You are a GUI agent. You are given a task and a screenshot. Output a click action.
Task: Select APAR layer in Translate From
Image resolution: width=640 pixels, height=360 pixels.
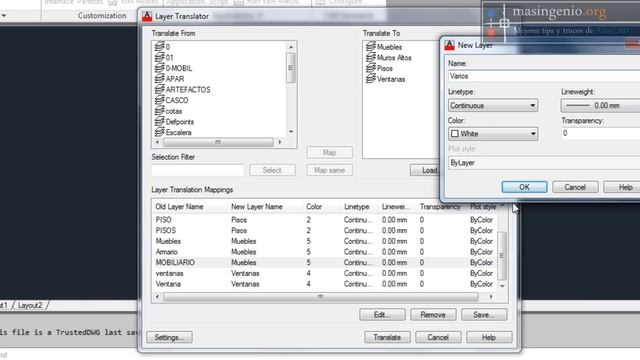[169, 79]
